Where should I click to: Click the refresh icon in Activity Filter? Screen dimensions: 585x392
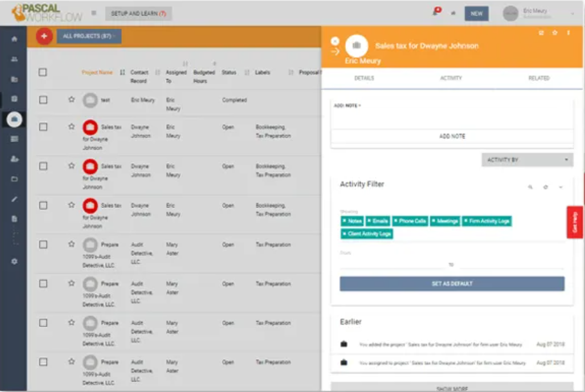pyautogui.click(x=546, y=187)
